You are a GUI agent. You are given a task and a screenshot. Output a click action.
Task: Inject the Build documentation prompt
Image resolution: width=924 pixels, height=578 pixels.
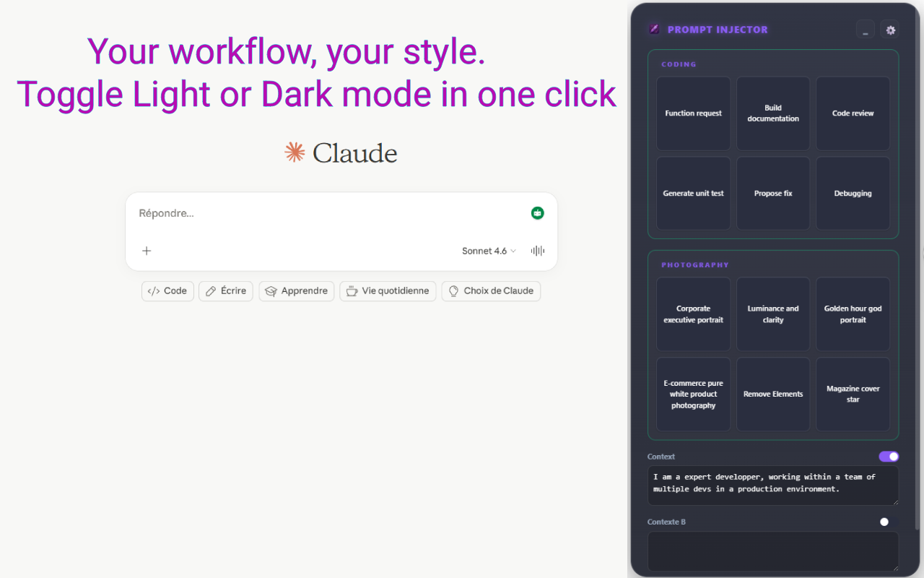[x=773, y=113]
